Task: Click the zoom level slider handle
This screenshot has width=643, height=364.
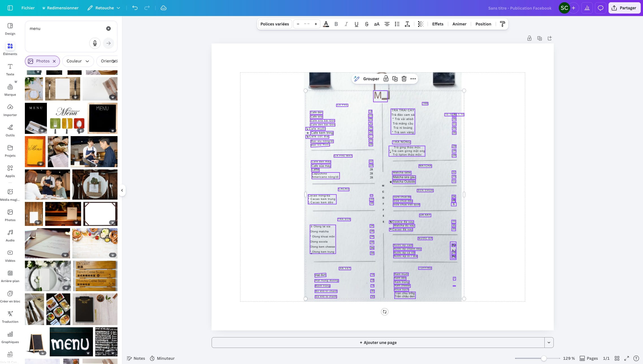Action: pyautogui.click(x=544, y=358)
